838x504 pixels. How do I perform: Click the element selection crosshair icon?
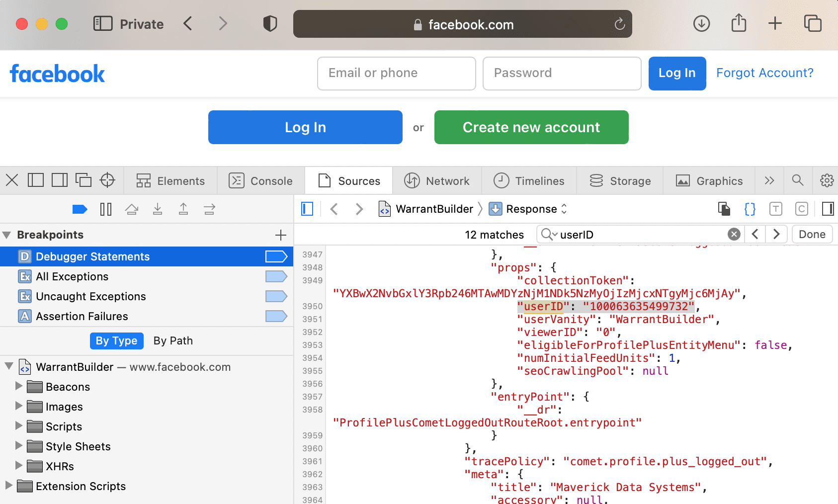pyautogui.click(x=107, y=180)
